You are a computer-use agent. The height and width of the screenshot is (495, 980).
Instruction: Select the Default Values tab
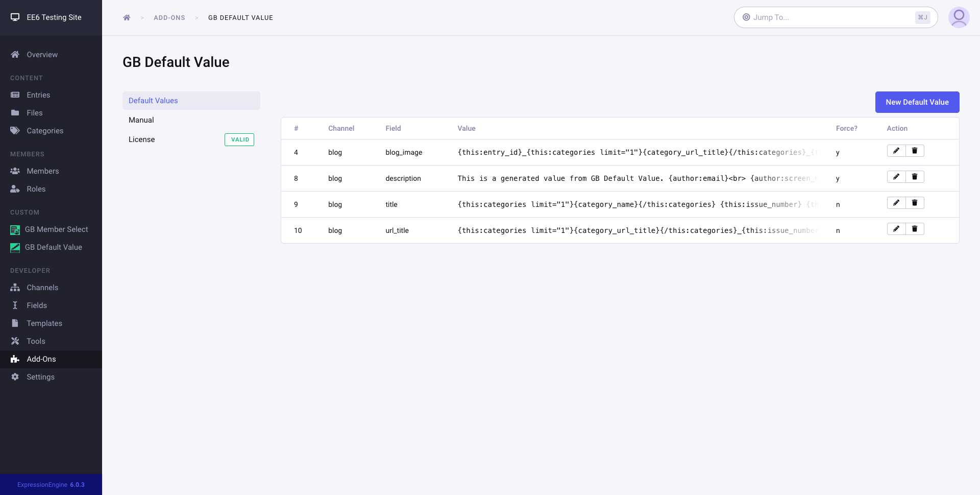tap(191, 101)
